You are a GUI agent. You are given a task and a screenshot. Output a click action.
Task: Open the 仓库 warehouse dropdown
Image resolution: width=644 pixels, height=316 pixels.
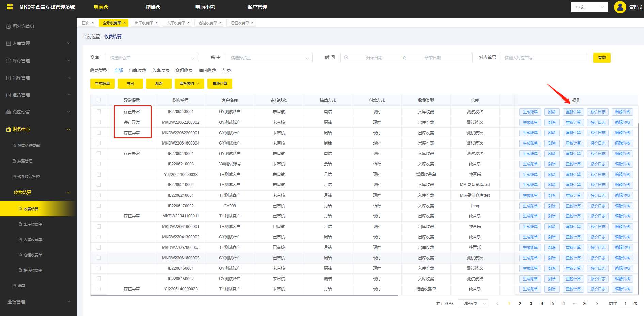(152, 58)
